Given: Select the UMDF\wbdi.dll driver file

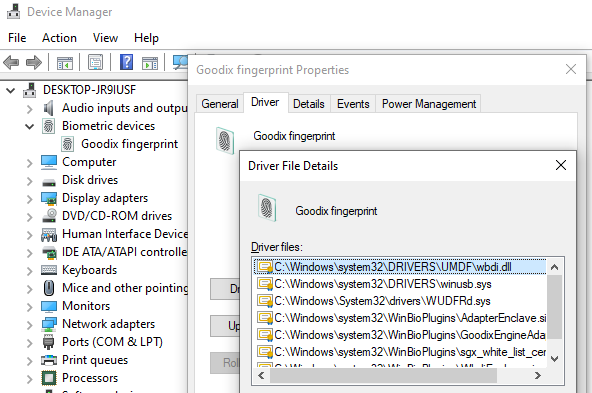Looking at the screenshot, I should (400, 267).
